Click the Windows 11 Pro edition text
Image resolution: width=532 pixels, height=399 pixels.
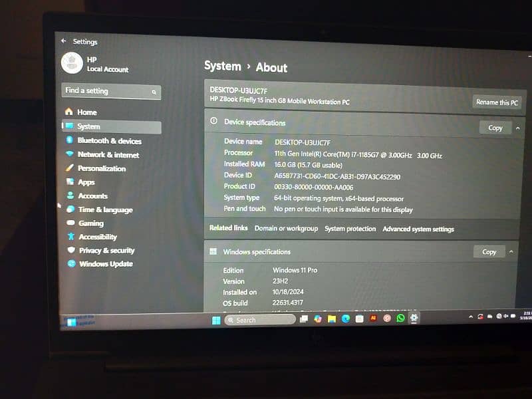tap(295, 271)
